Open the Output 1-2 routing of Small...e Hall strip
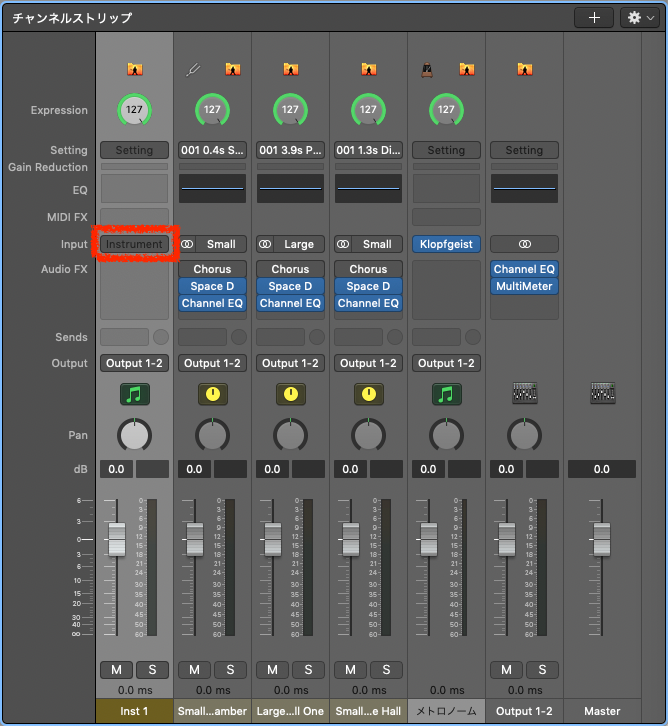Screen dimensions: 668x726 pyautogui.click(x=368, y=363)
